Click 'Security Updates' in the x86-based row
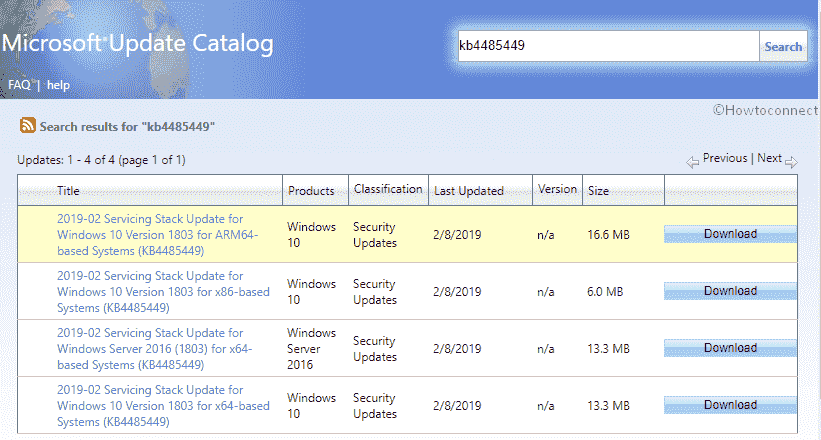 pyautogui.click(x=375, y=292)
